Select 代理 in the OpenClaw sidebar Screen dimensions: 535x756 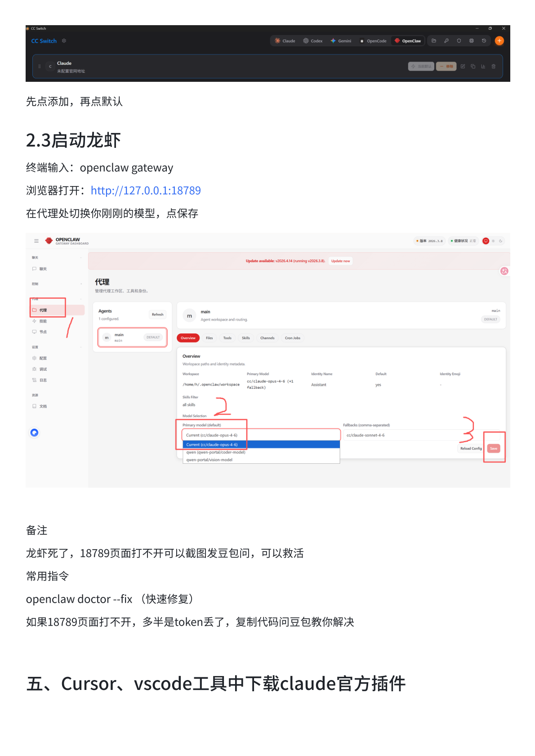(58, 310)
